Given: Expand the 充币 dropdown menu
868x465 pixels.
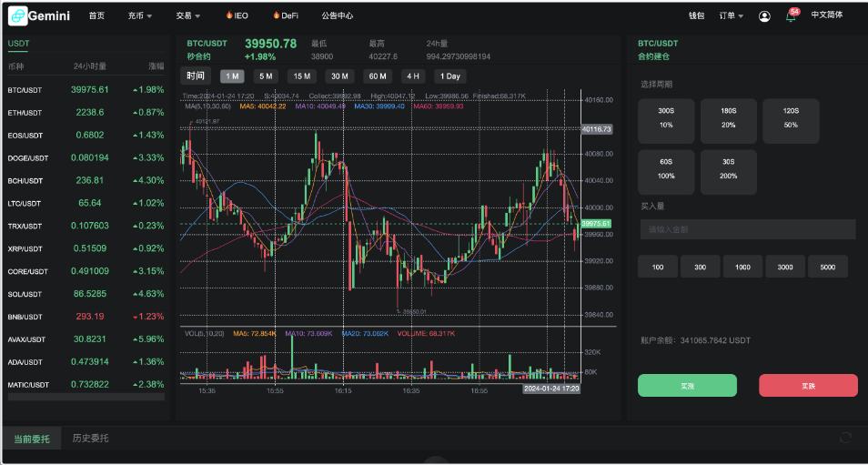Looking at the screenshot, I should tap(139, 15).
